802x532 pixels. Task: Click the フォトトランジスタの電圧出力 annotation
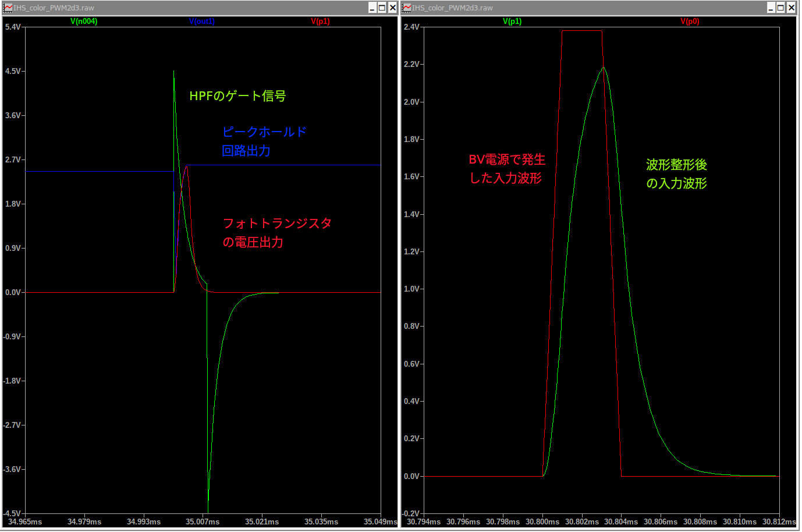pos(277,233)
